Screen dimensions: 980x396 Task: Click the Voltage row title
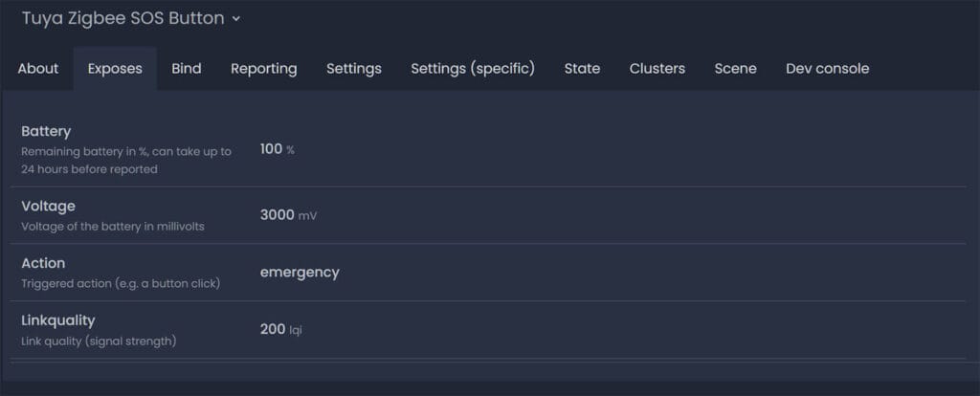[x=48, y=206]
